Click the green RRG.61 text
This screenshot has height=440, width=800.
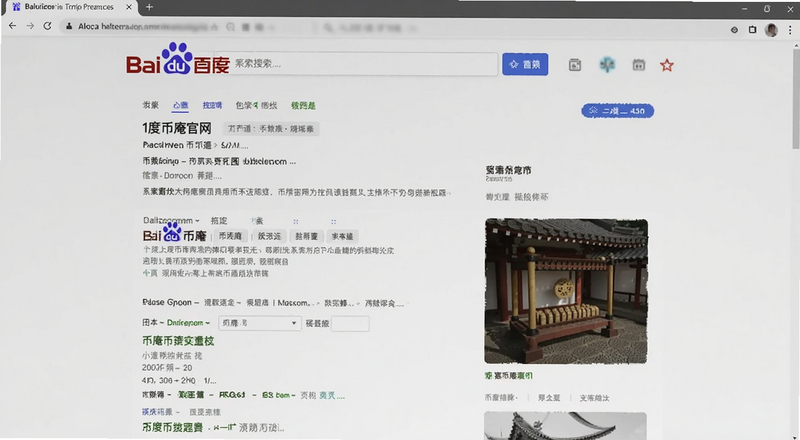point(233,395)
